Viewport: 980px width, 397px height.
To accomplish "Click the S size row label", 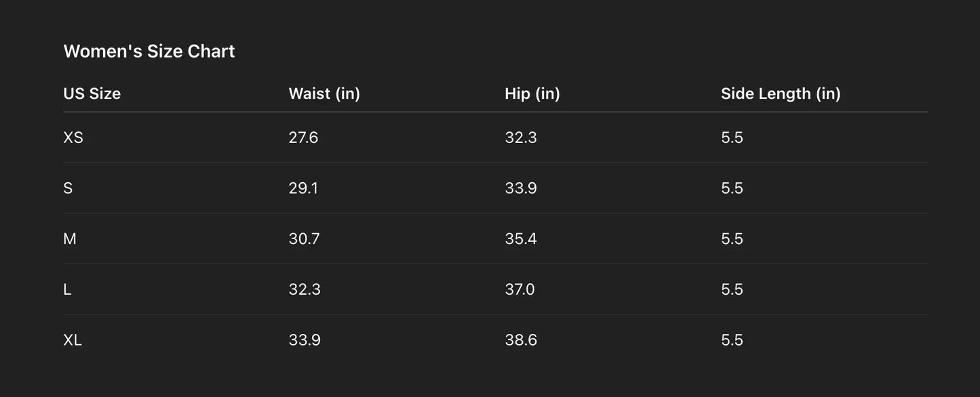I will pyautogui.click(x=68, y=188).
